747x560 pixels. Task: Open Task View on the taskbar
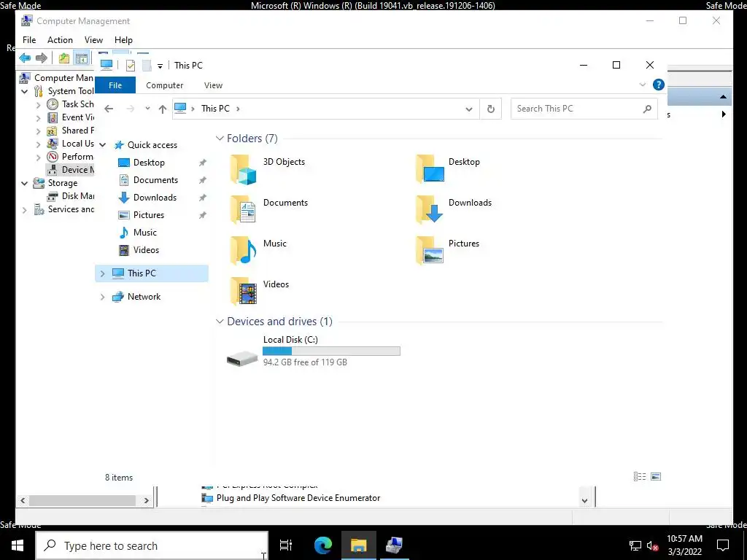286,545
